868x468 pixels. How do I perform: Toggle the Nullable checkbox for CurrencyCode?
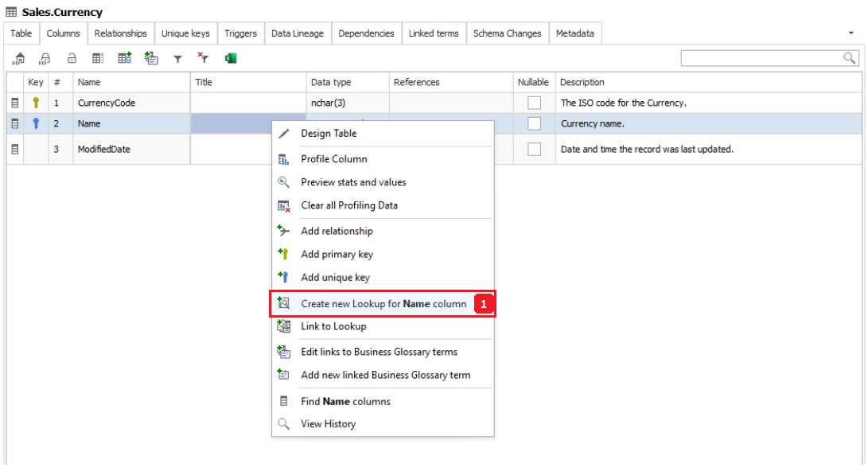534,103
